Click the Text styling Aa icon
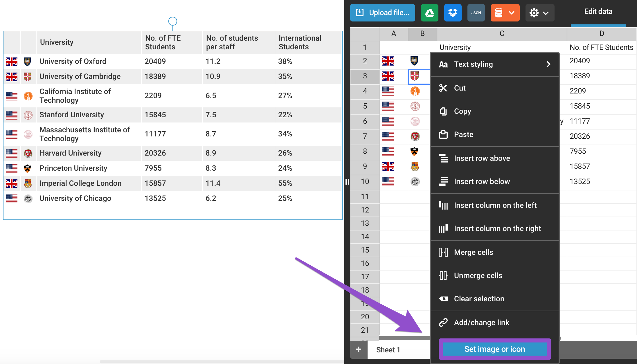 tap(443, 64)
